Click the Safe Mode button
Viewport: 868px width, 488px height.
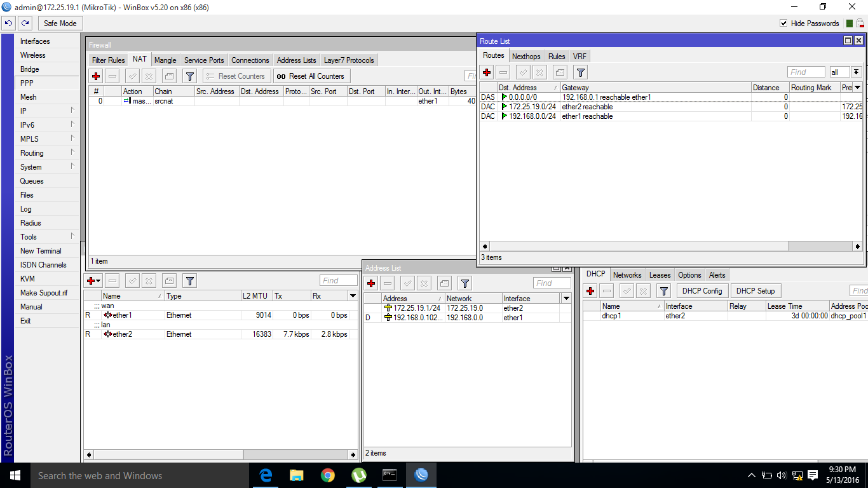pos(60,24)
